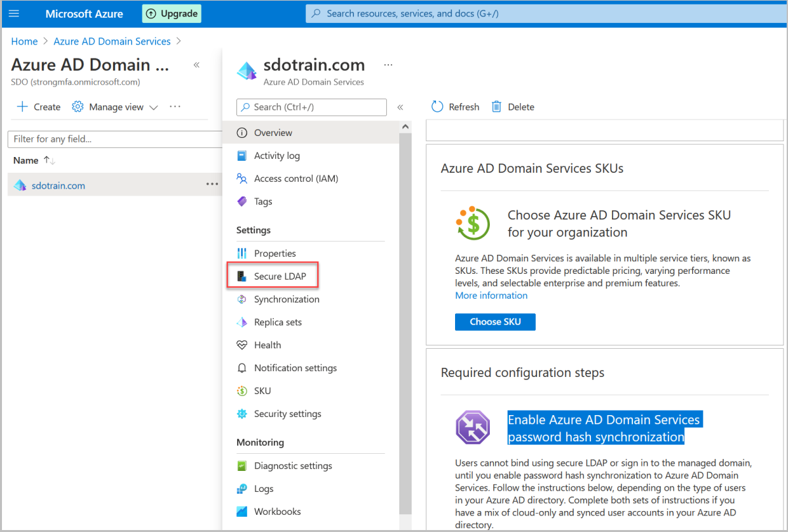The height and width of the screenshot is (532, 788).
Task: Expand the Manage view dropdown chevron
Action: point(154,107)
